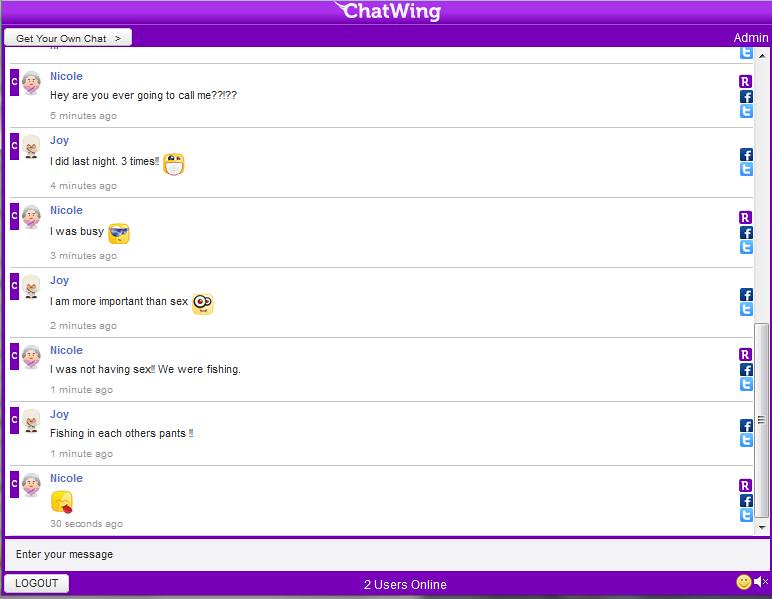
Task: Click the LOGOUT button
Action: pos(36,583)
